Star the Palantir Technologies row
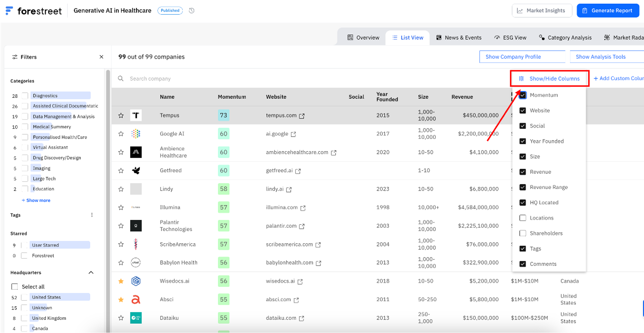The width and height of the screenshot is (644, 333). click(121, 226)
